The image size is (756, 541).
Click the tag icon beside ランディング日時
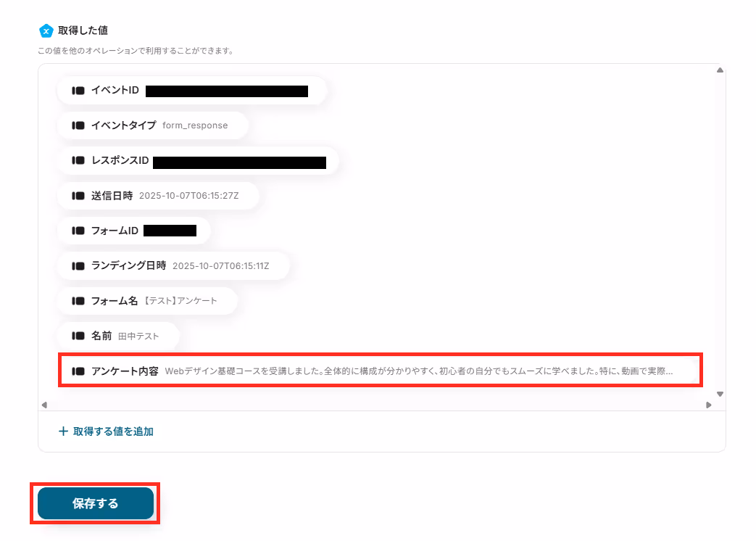pyautogui.click(x=78, y=266)
